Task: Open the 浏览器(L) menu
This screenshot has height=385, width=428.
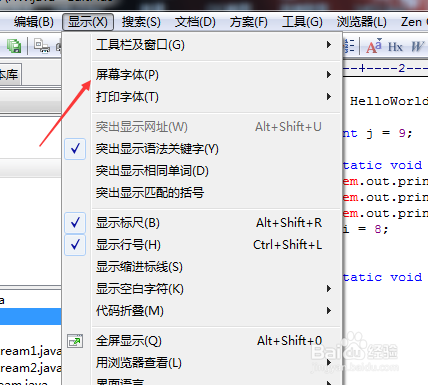Action: 361,22
